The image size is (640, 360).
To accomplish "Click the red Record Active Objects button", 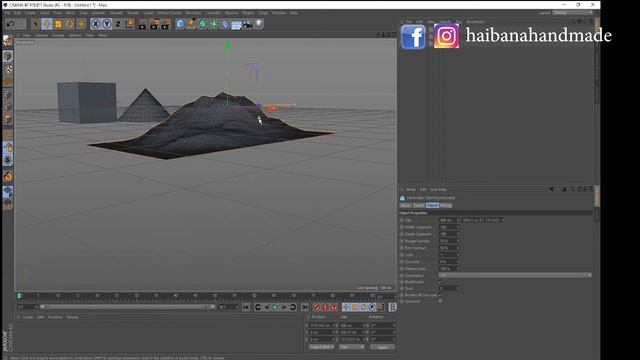I will coord(317,307).
